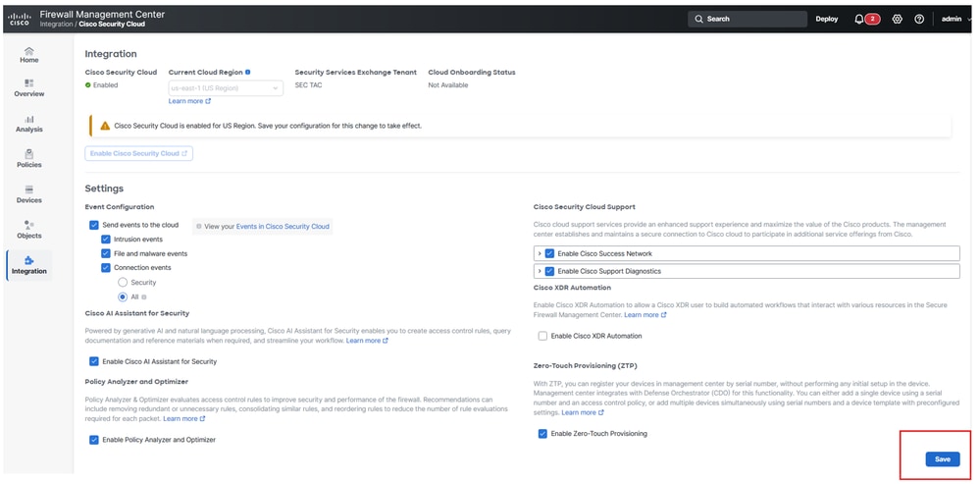This screenshot has width=980, height=484.
Task: Open the Overview section
Action: 29,88
